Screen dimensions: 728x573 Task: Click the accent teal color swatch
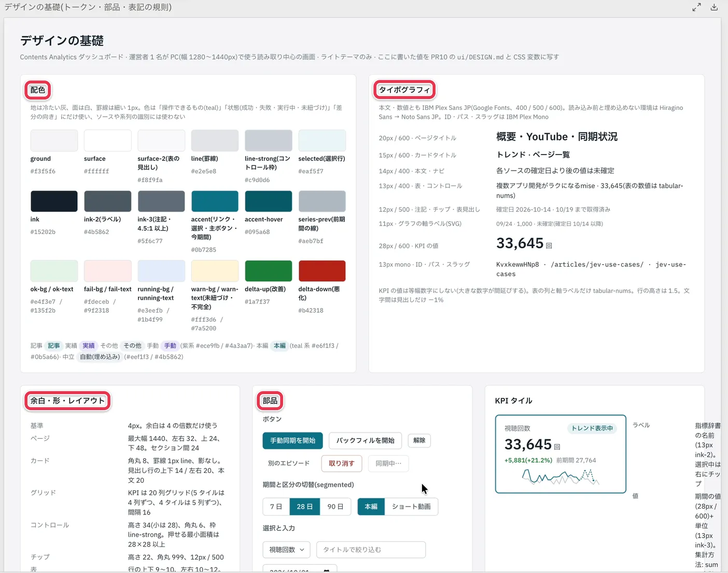[215, 201]
